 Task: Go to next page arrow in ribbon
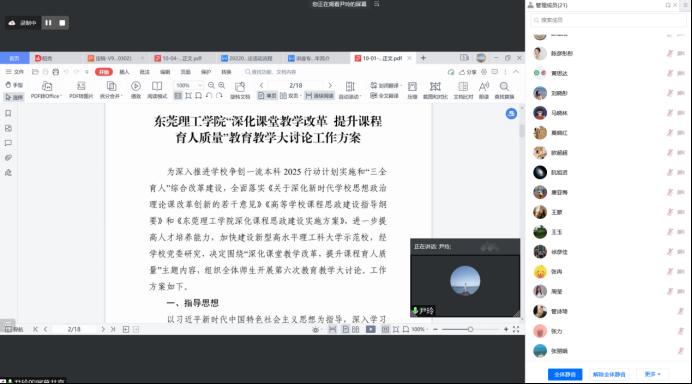tap(330, 85)
